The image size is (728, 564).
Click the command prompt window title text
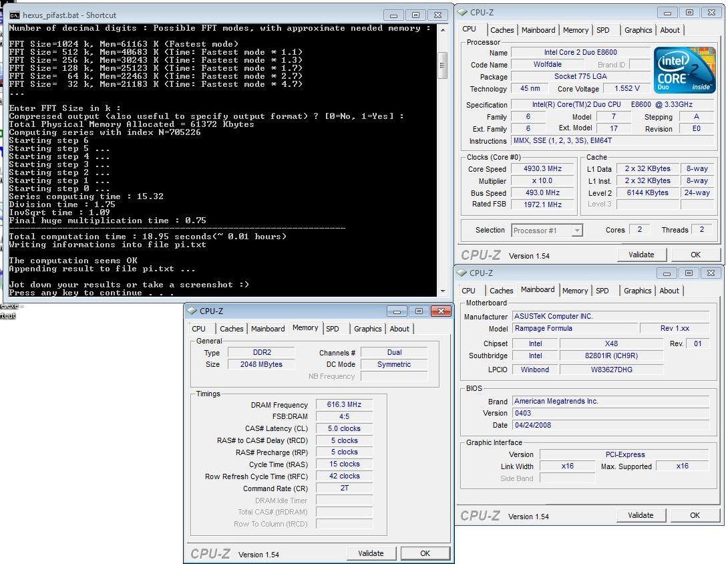tap(69, 15)
